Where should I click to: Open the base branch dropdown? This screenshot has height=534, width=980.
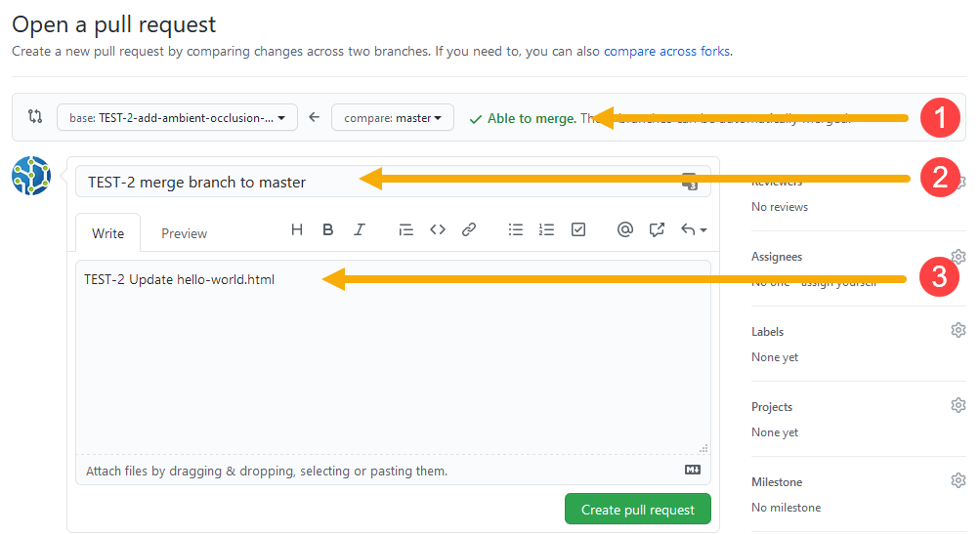click(177, 117)
